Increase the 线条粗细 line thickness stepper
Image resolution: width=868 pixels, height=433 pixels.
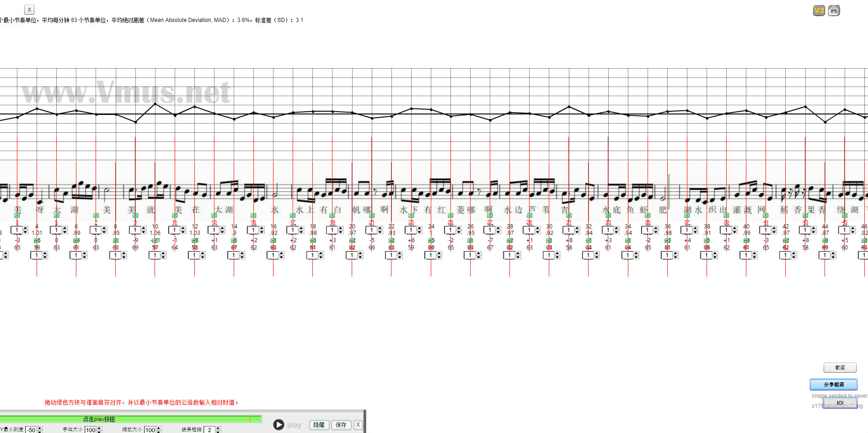pos(218,428)
